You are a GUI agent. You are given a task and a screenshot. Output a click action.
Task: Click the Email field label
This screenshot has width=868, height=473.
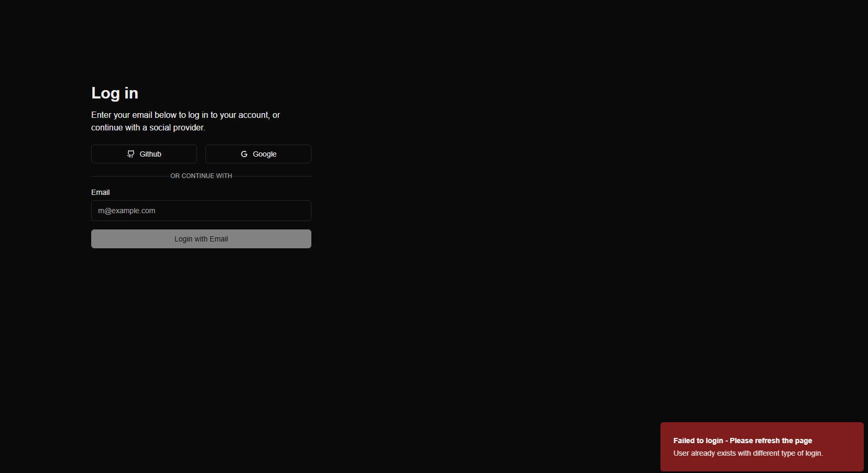[x=101, y=192]
